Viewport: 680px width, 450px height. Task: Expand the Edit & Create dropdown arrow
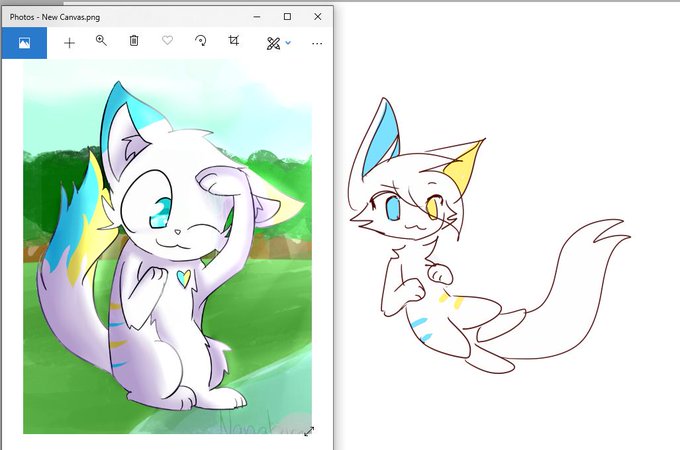click(288, 43)
